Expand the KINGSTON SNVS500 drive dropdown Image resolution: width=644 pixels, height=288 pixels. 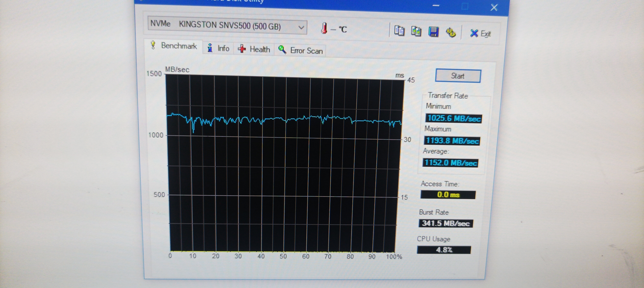[x=301, y=27]
